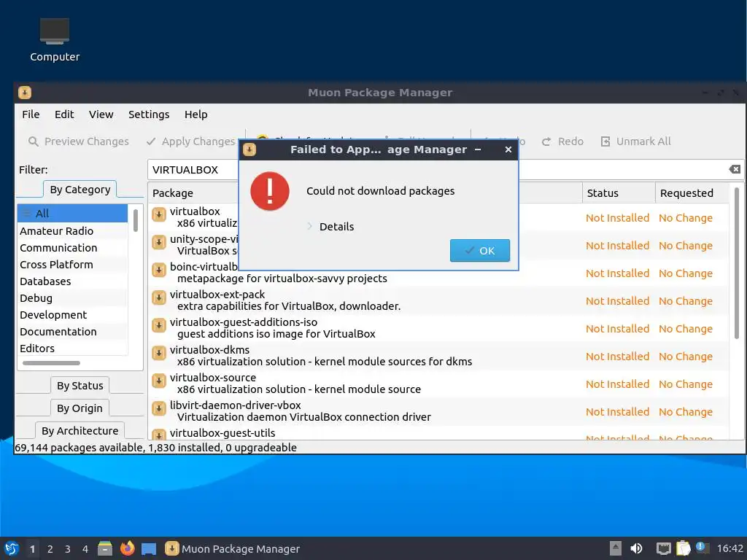Launch Firefox from the taskbar
747x560 pixels.
point(127,548)
